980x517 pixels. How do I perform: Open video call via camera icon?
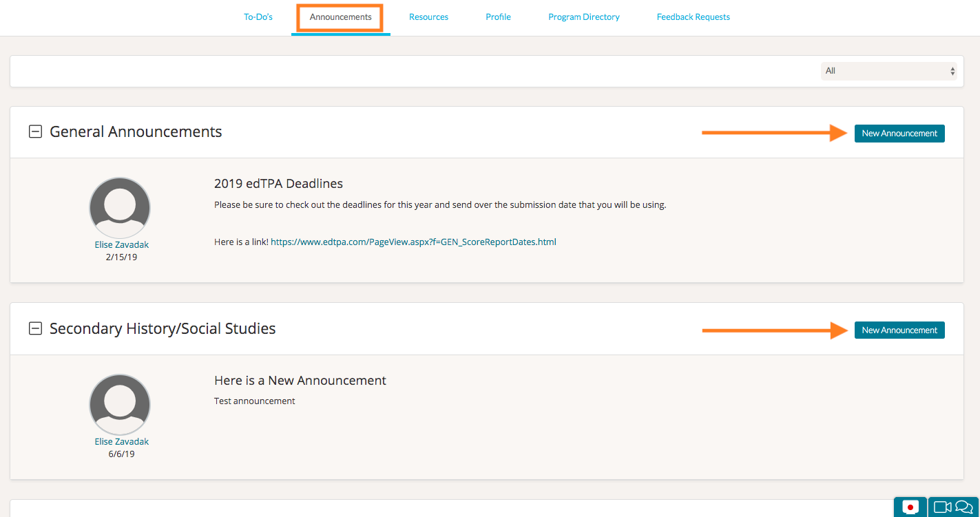click(x=941, y=507)
